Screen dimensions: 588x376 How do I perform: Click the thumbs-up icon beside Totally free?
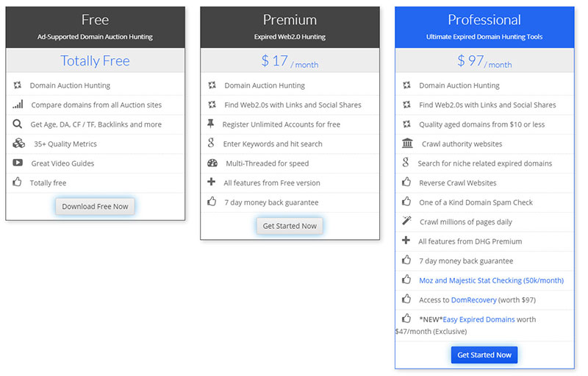pos(18,182)
